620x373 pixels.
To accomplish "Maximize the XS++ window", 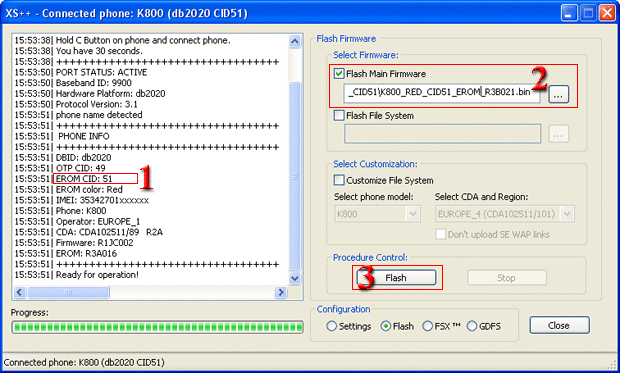I will coord(588,14).
